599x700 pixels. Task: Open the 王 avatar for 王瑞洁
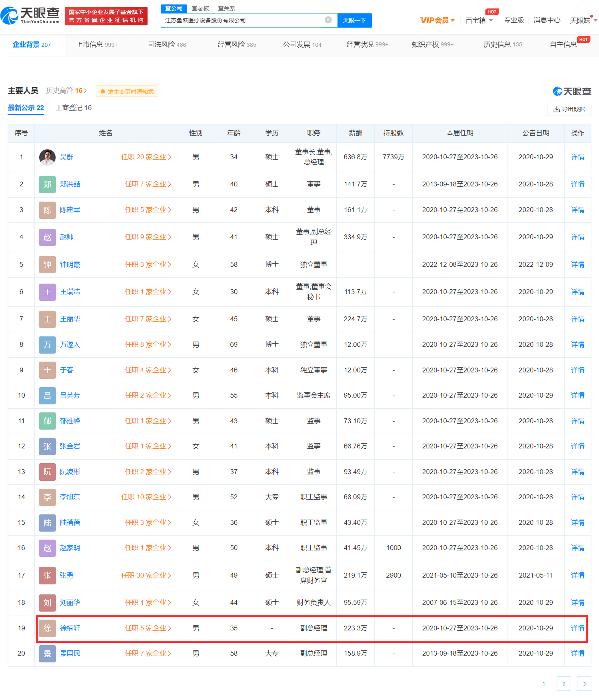coord(47,292)
